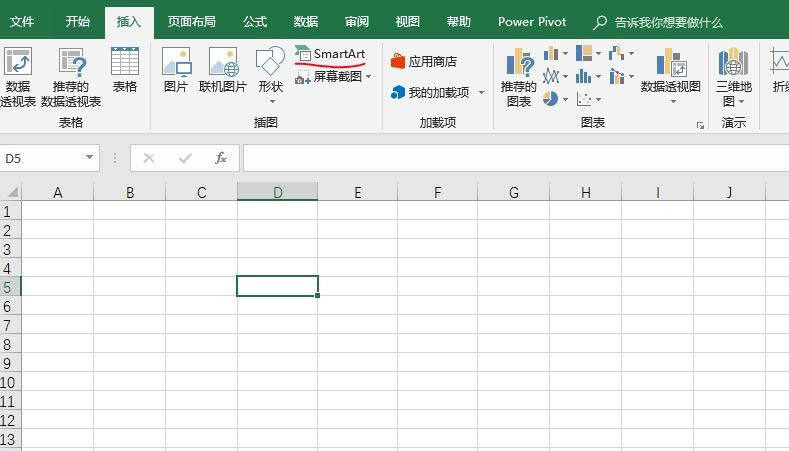The height and width of the screenshot is (451, 789).
Task: Expand the pie chart dropdown arrow
Action: [x=566, y=100]
